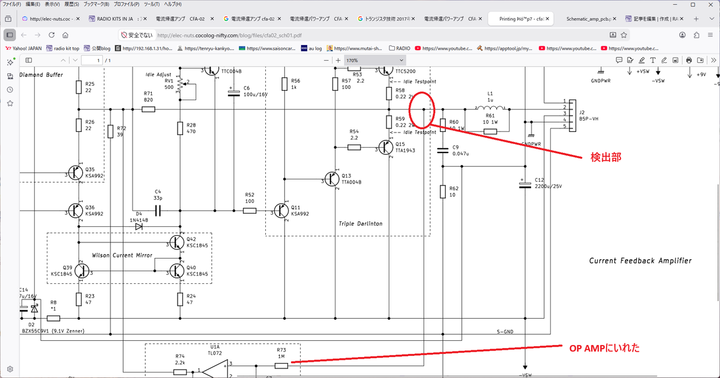
Task: Select the PDF draw tool
Action: click(664, 60)
